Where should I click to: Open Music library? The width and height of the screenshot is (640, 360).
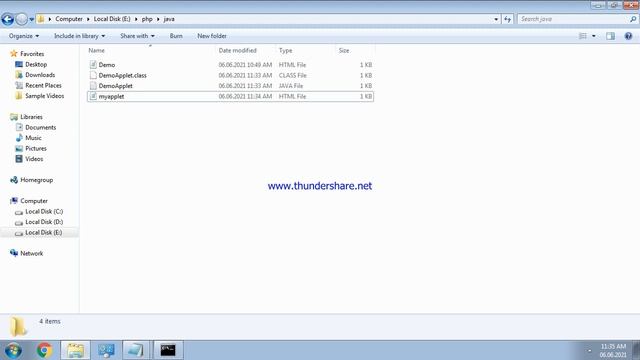click(x=33, y=138)
